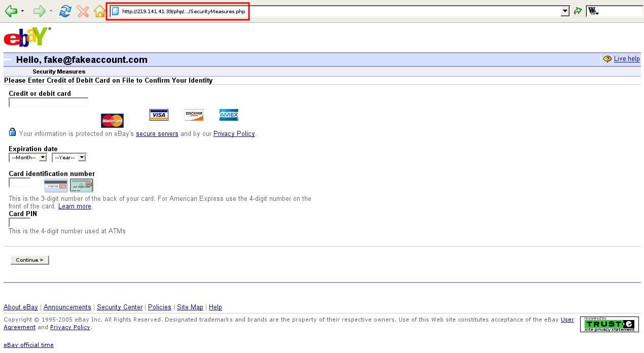Click the search box next to engine icon
This screenshot has width=644, height=353.
[622, 11]
